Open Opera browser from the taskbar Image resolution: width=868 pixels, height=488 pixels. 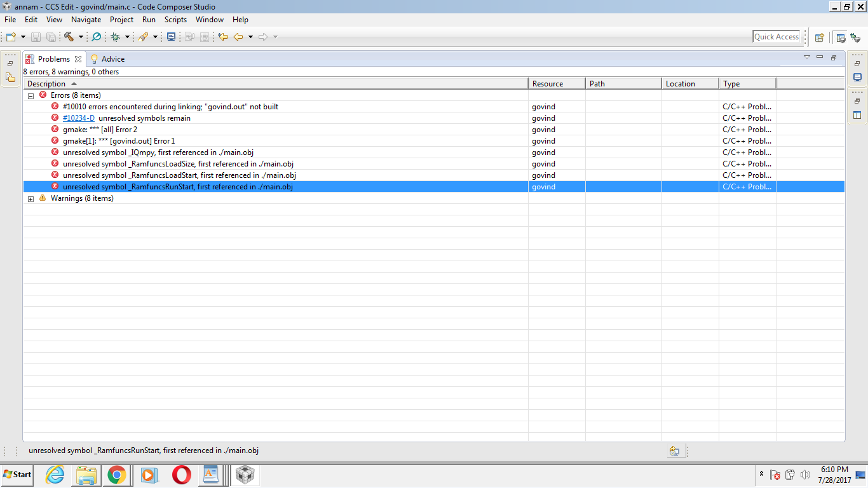click(x=181, y=475)
